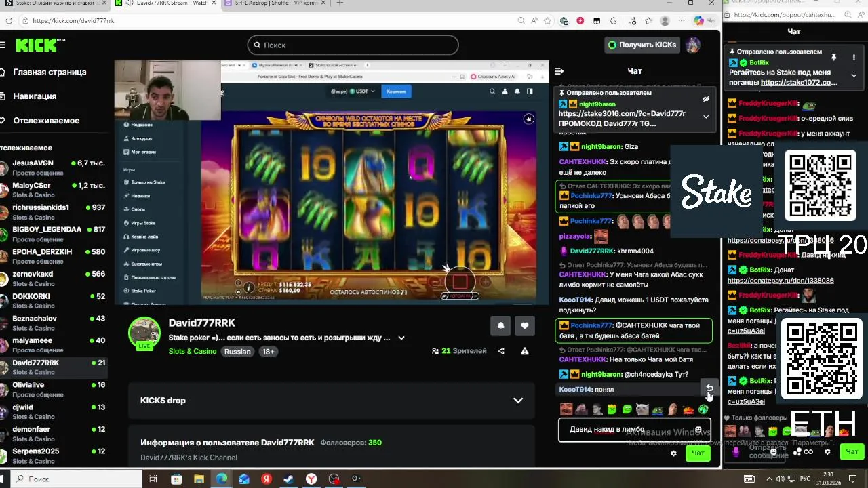Open DOKKORKI channel in followed list

53,301
